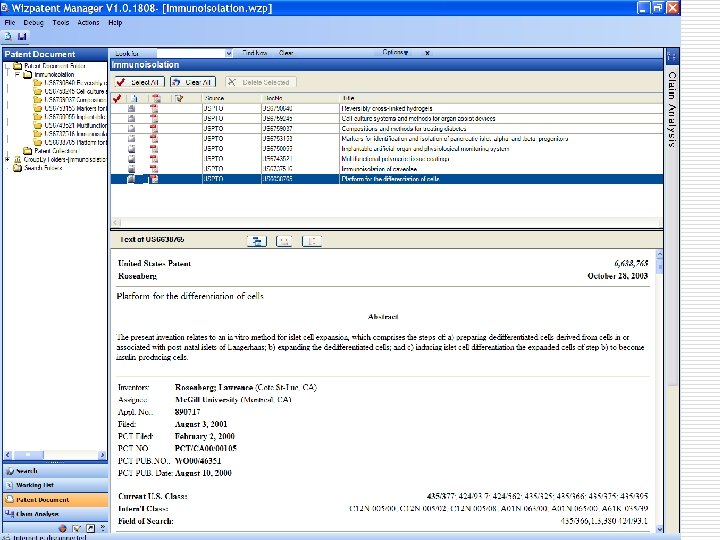The height and width of the screenshot is (540, 720).
Task: Click second view icon beside Text of US6638765
Action: (284, 241)
